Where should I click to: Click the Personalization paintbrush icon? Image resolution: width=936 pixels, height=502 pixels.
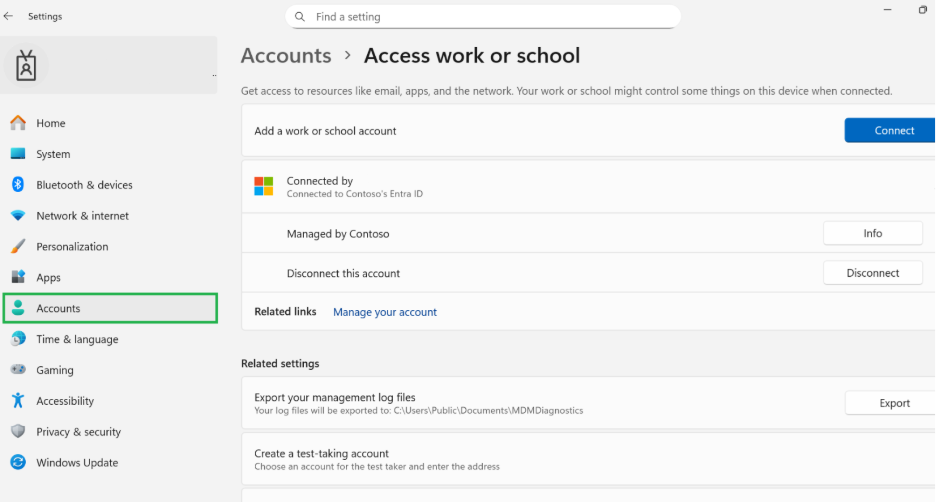click(x=18, y=247)
